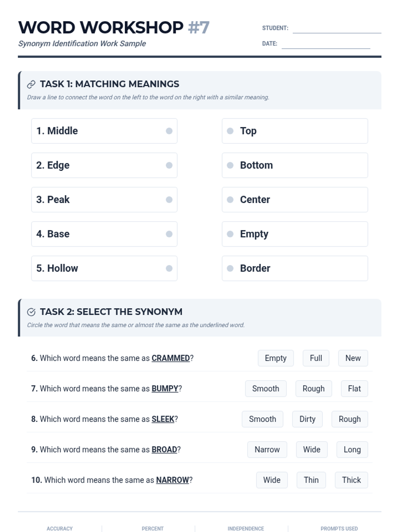Click the Student name line

(336, 29)
